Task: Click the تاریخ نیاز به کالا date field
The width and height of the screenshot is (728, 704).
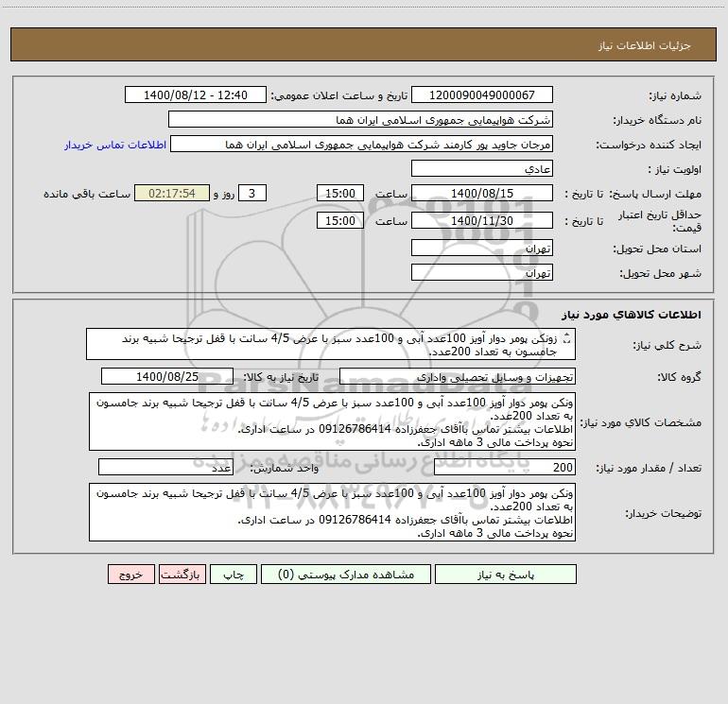Action: click(166, 377)
